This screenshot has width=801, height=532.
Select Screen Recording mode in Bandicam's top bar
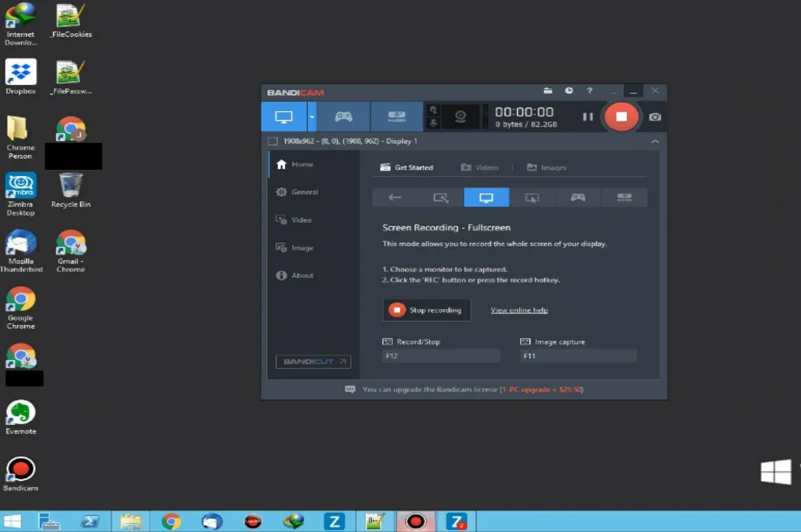pos(284,117)
